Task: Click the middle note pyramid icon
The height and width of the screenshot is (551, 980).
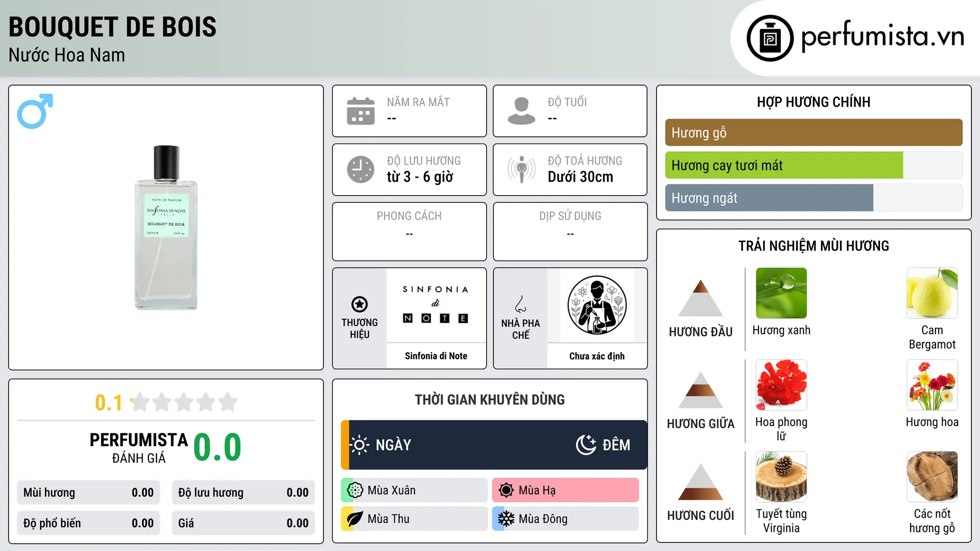Action: click(x=701, y=390)
